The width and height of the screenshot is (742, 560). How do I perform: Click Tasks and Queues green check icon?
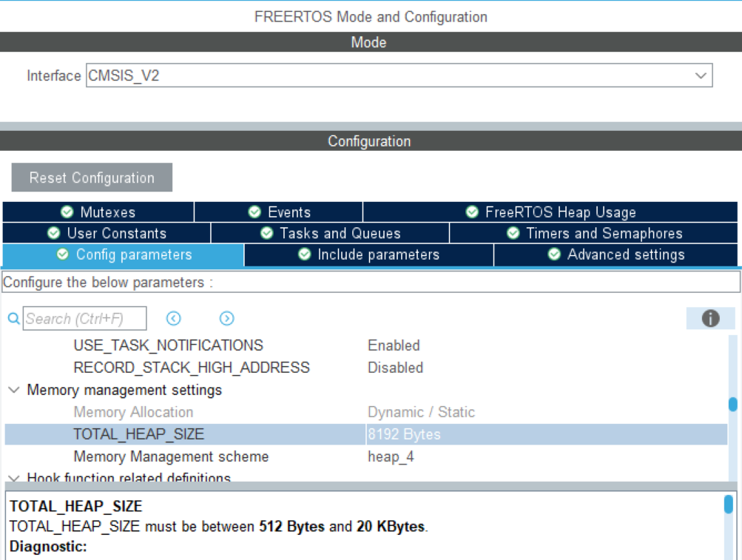coord(266,233)
